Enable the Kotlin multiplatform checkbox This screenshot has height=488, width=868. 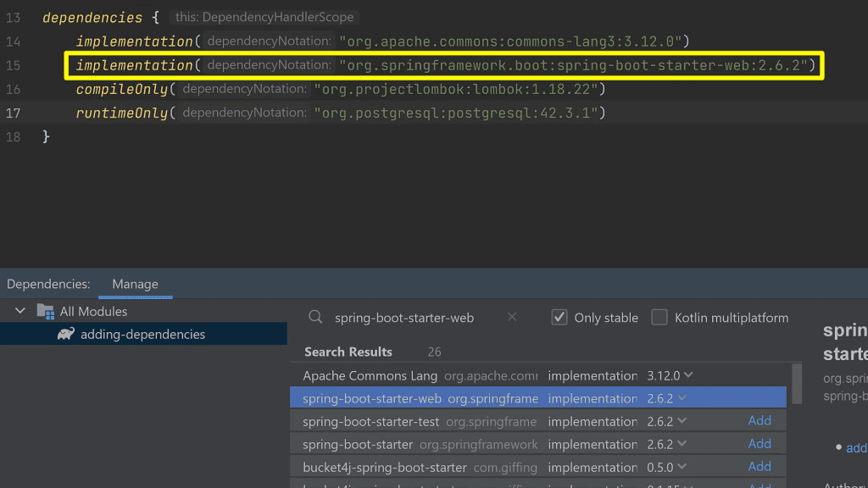pyautogui.click(x=659, y=318)
